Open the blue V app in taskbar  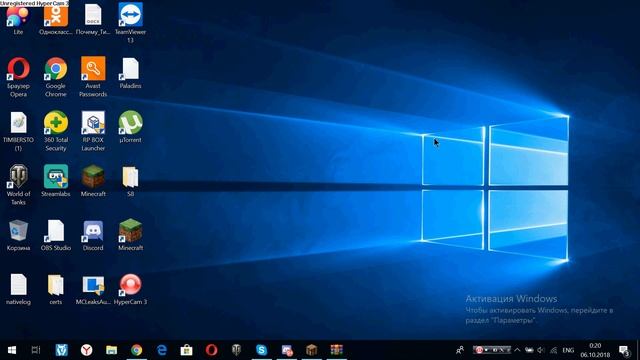point(62,350)
